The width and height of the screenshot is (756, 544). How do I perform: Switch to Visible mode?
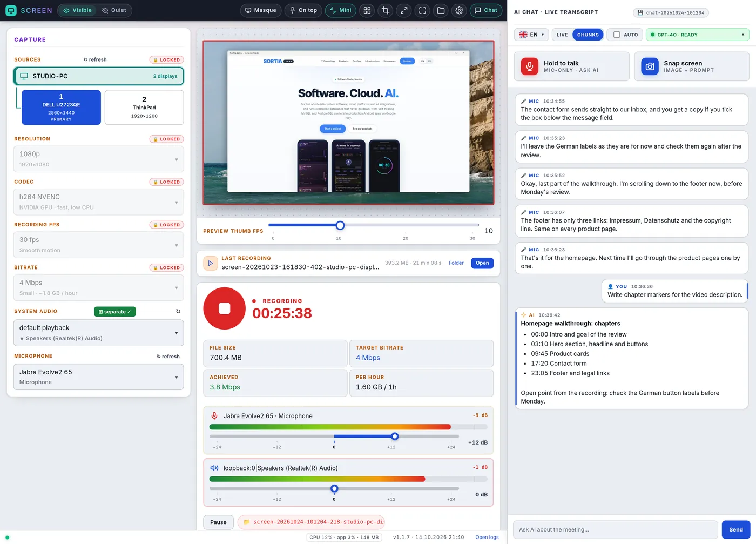pos(77,10)
